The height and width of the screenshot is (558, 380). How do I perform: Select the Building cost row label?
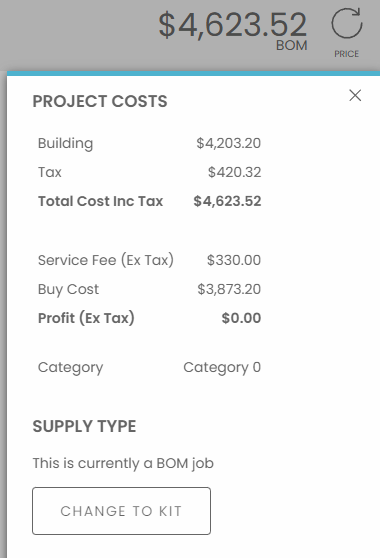[65, 143]
